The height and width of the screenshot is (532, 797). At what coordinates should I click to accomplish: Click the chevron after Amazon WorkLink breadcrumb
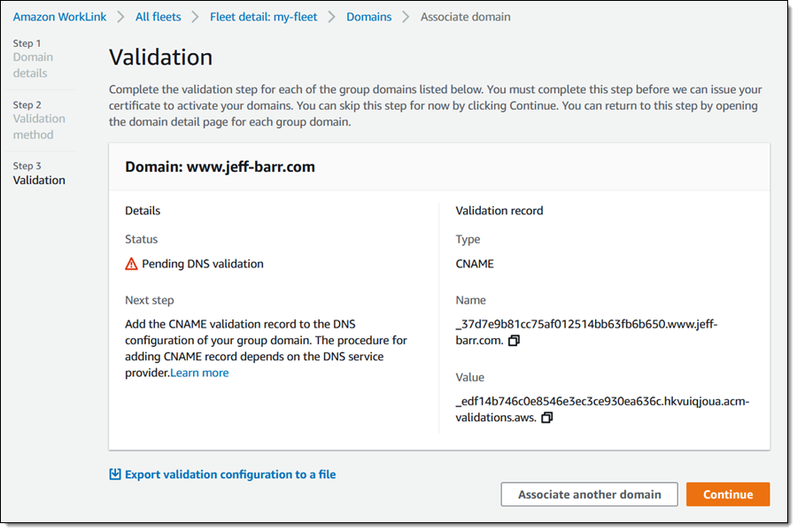(x=120, y=17)
